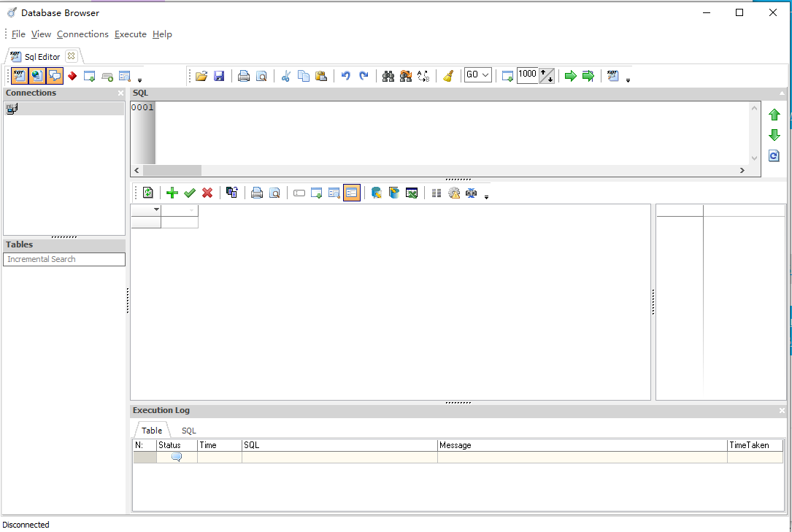Expand the results toolbar overflow options arrow
The width and height of the screenshot is (792, 532).
point(486,197)
